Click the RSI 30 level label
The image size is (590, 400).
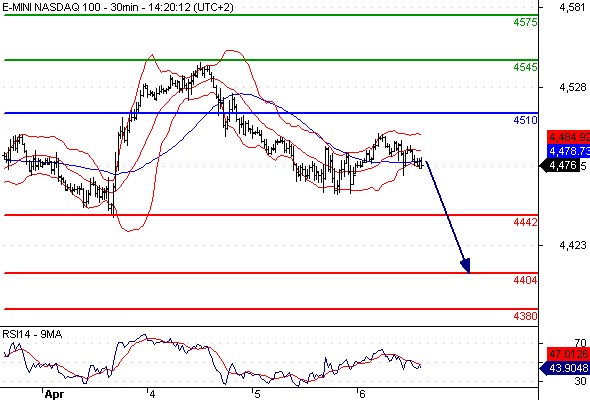tap(580, 382)
